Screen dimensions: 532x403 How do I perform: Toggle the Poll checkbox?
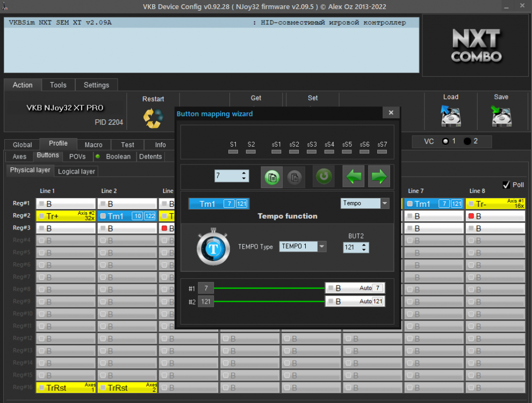click(x=506, y=185)
